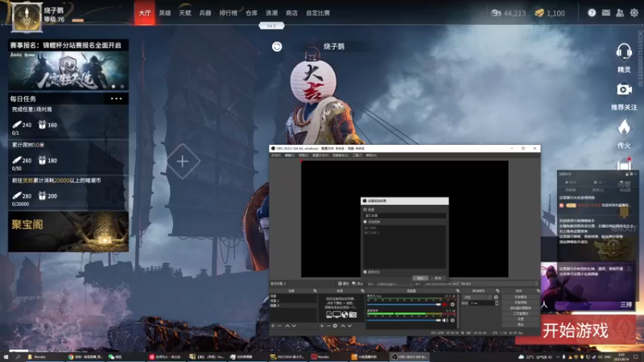Image resolution: width=644 pixels, height=362 pixels.
Task: Expand the Lv.1 pull-down tab
Action: [271, 26]
